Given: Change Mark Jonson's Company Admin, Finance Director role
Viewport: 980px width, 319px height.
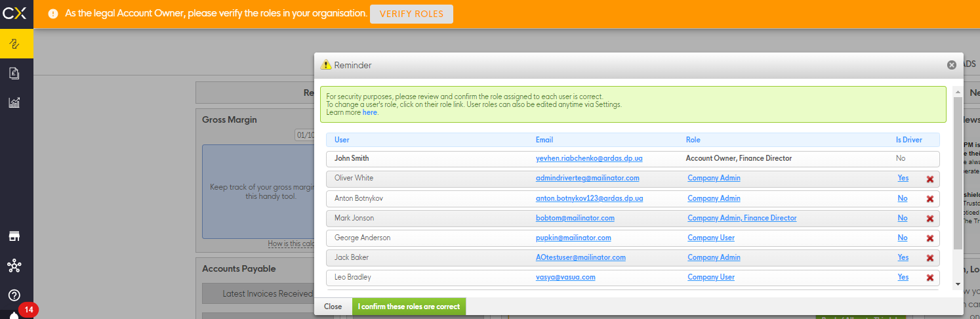Looking at the screenshot, I should pyautogui.click(x=742, y=218).
